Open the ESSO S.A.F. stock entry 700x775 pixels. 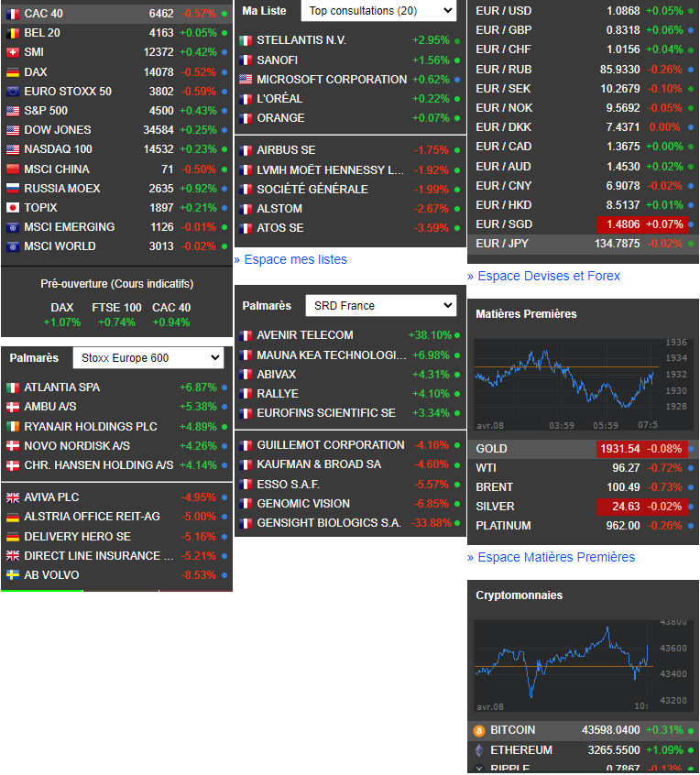pyautogui.click(x=350, y=485)
